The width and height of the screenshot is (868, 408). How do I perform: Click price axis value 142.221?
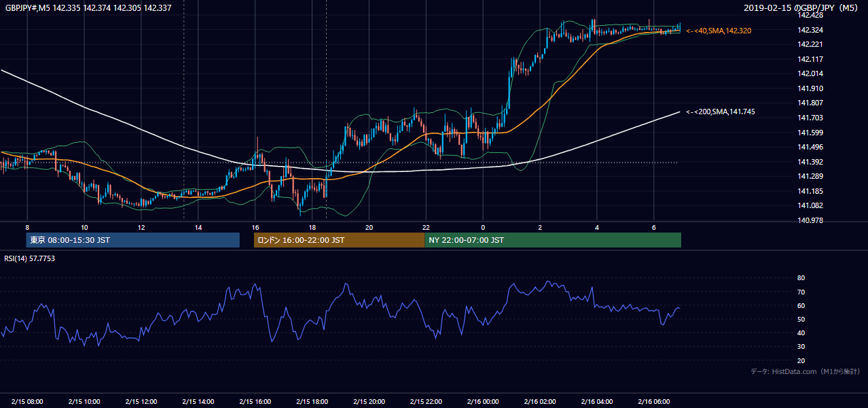click(811, 44)
